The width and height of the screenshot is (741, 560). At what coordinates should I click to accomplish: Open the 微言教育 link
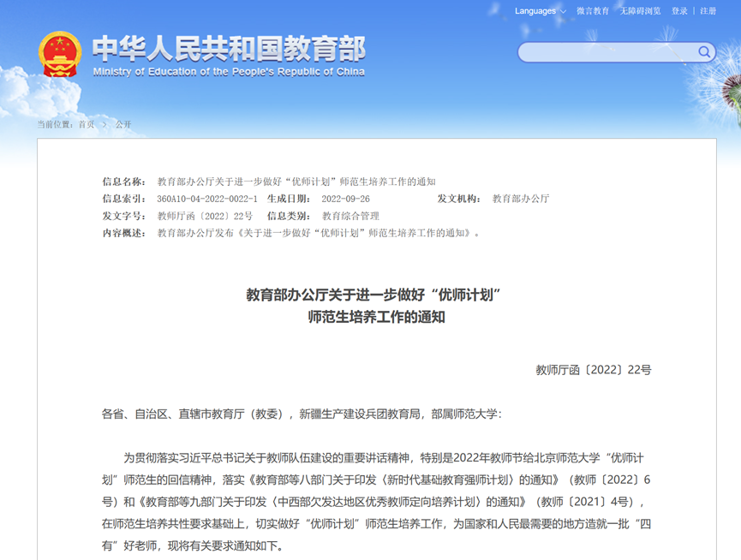(x=593, y=11)
